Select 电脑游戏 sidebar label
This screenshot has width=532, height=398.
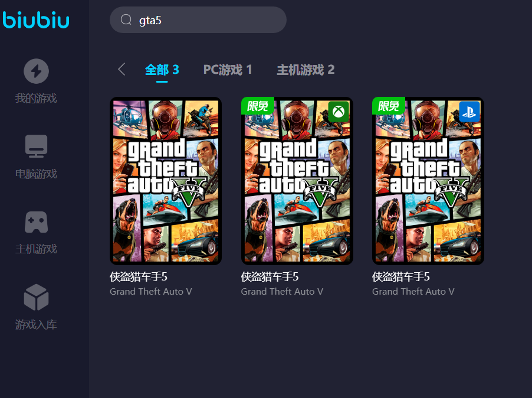click(37, 174)
